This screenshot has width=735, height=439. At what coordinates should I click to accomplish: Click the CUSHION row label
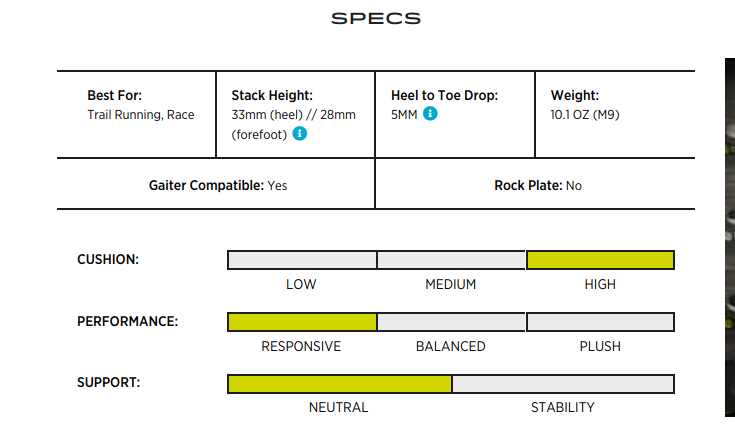point(108,260)
